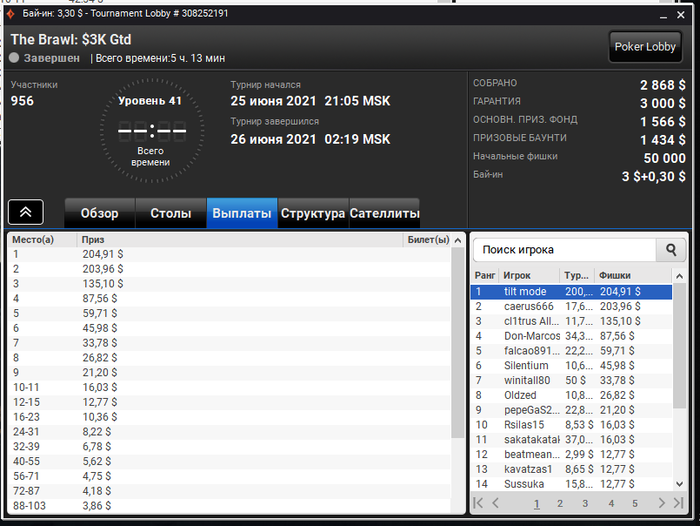This screenshot has width=700, height=526.
Task: Click the 135,10 $ payout row
Action: pyautogui.click(x=229, y=284)
